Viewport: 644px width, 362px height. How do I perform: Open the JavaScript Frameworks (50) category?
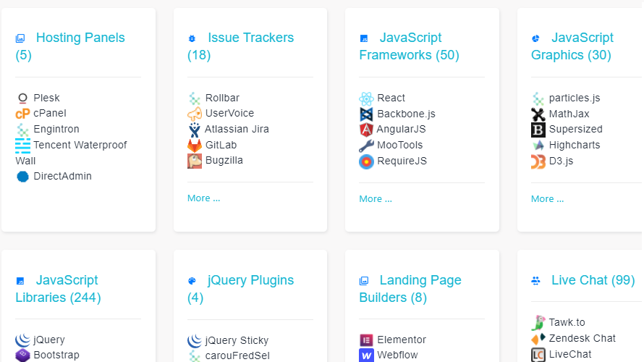[x=409, y=46]
